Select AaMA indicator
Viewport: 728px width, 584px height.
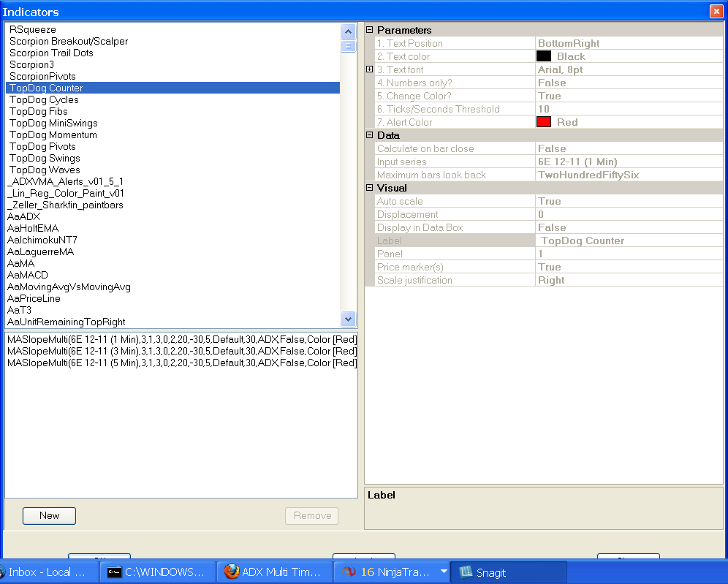pyautogui.click(x=172, y=263)
